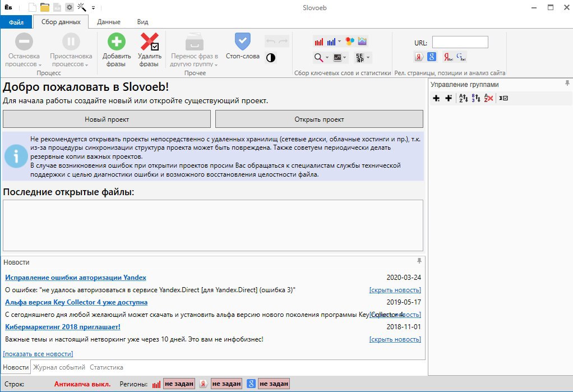The width and height of the screenshot is (573, 392).
Task: Click the green Добавить фразы icon
Action: (117, 41)
